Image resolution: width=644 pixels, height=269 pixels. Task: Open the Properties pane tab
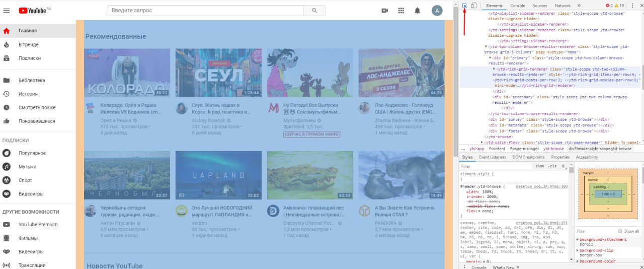(560, 157)
